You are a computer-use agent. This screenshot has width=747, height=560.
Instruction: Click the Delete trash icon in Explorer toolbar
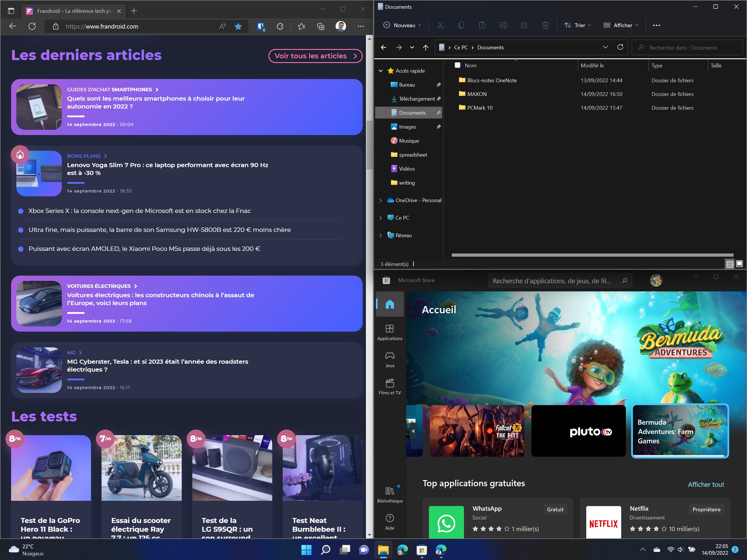[545, 25]
